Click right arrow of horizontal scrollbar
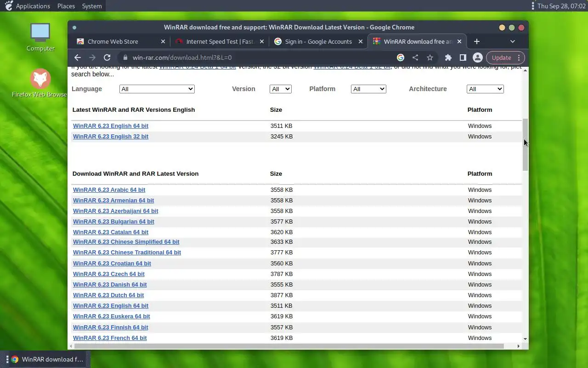Image resolution: width=588 pixels, height=368 pixels. click(x=519, y=346)
